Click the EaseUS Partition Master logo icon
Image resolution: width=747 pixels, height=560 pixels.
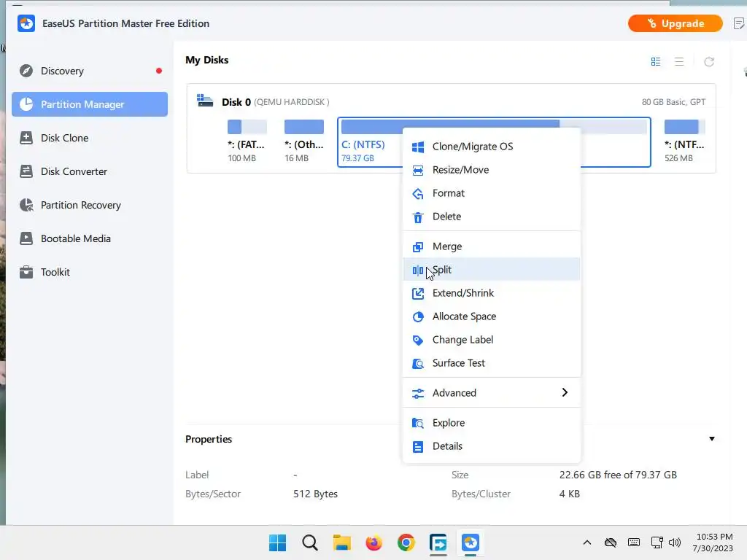(26, 23)
